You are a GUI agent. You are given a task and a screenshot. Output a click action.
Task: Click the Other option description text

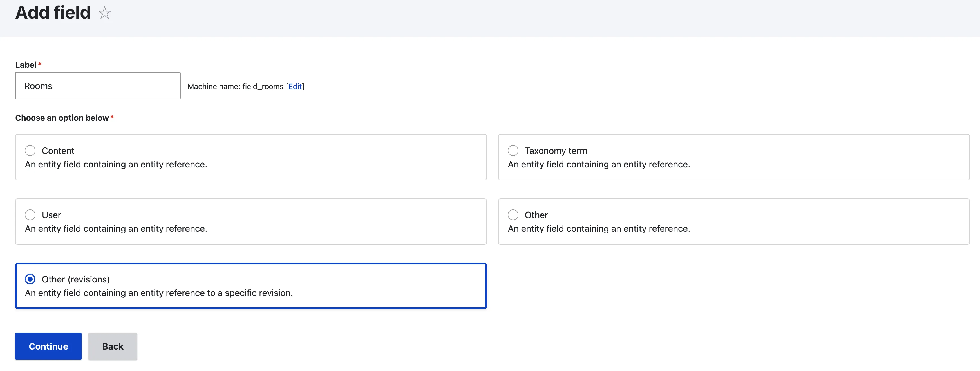[x=598, y=229]
